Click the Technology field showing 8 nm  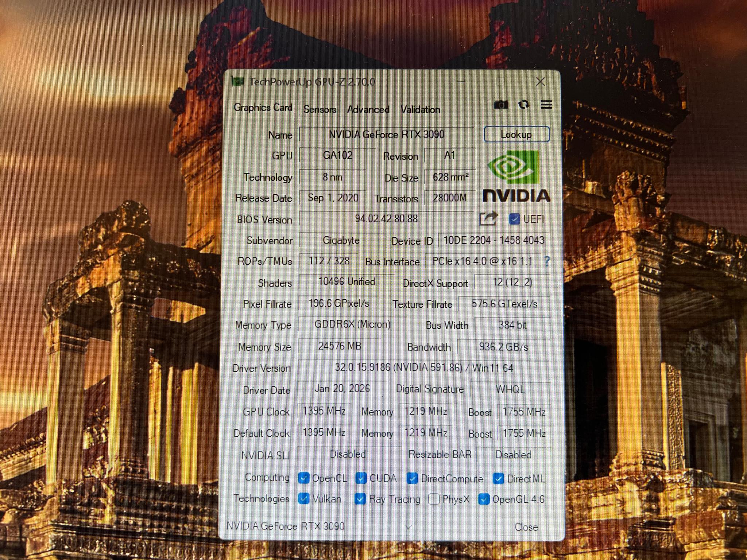(333, 177)
